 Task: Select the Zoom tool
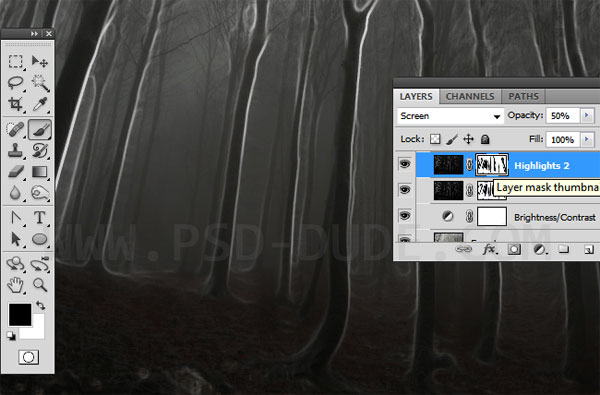(x=40, y=285)
